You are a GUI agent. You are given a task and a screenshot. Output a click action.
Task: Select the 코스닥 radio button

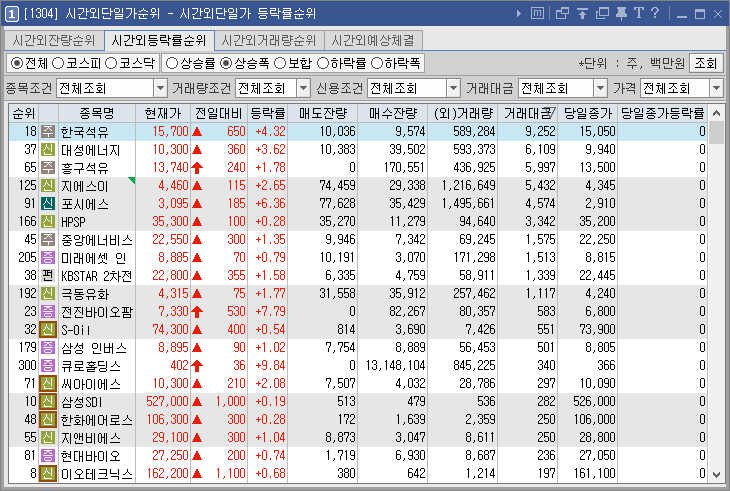(111, 63)
